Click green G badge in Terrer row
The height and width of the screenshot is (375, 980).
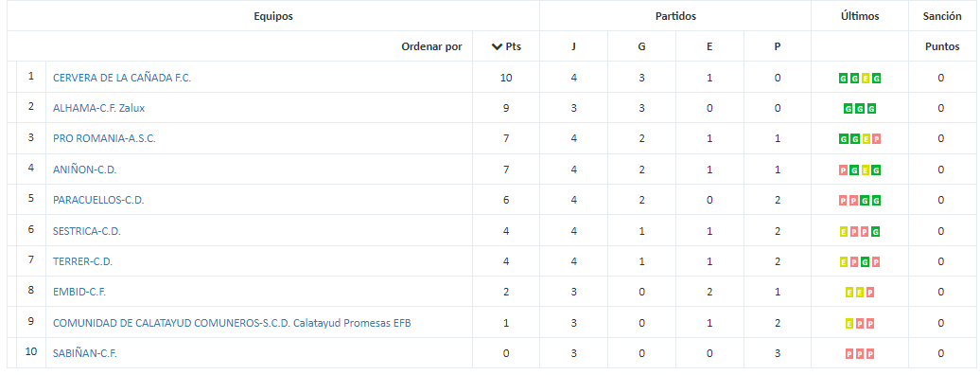point(866,262)
